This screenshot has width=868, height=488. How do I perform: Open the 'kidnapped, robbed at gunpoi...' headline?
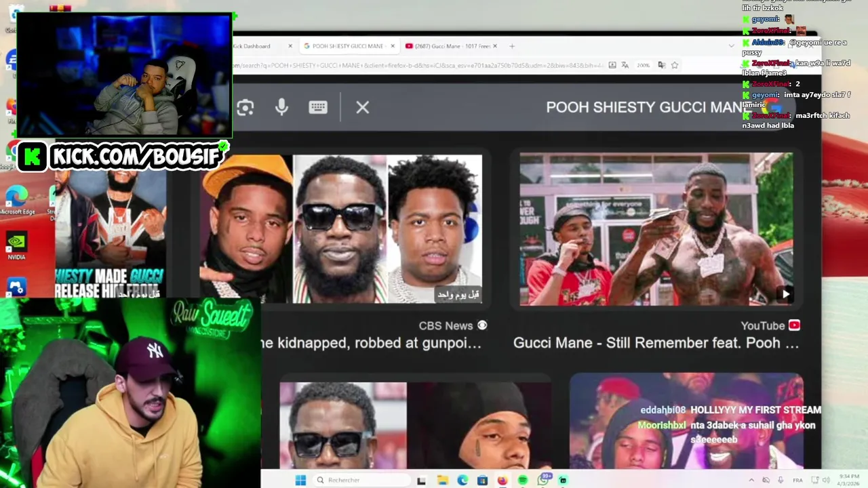tap(371, 343)
